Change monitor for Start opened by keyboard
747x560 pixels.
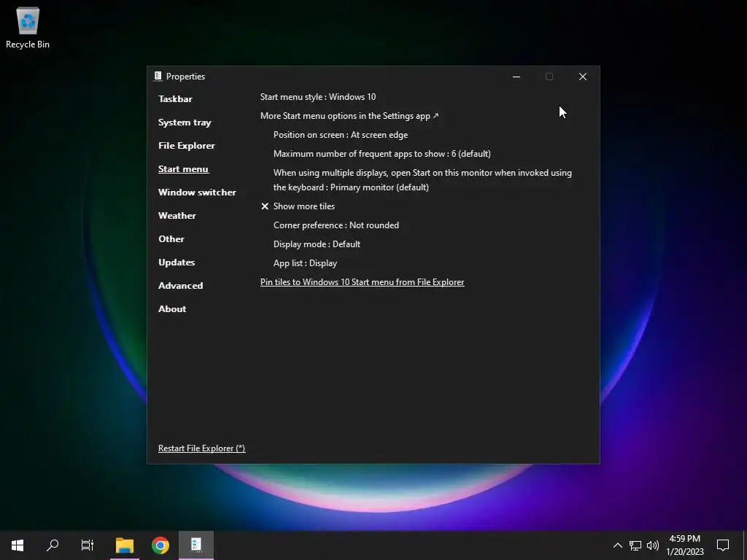pos(422,180)
